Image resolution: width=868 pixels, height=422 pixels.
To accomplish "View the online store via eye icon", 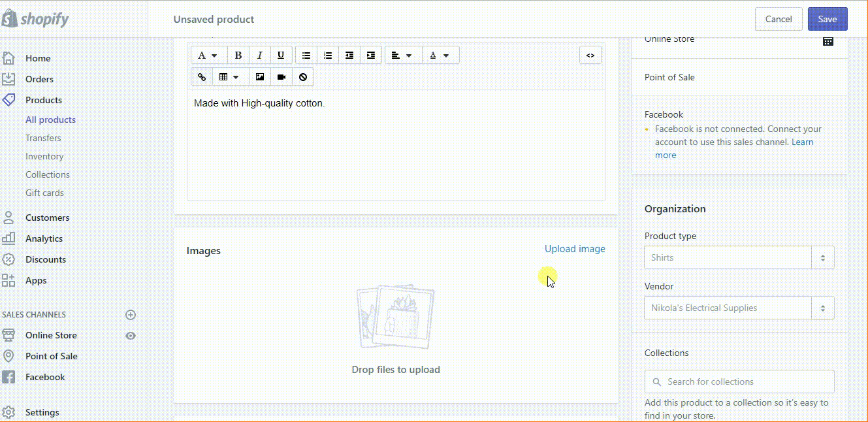I will click(131, 336).
